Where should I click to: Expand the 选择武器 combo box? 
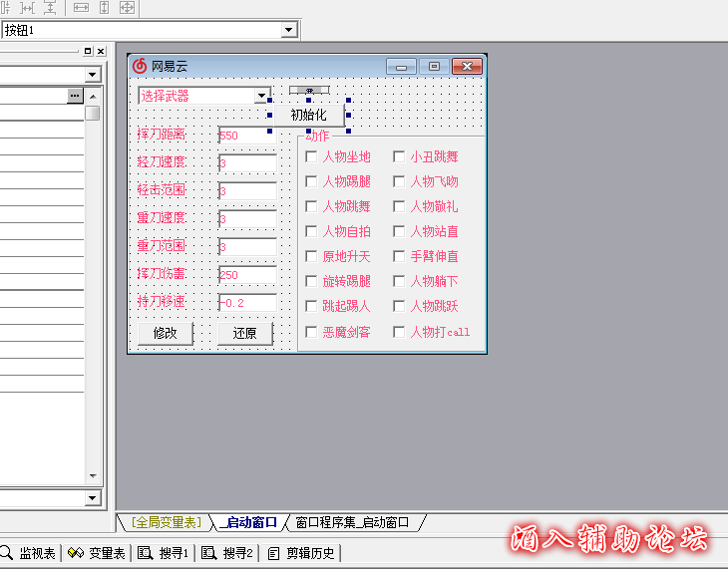(x=262, y=96)
